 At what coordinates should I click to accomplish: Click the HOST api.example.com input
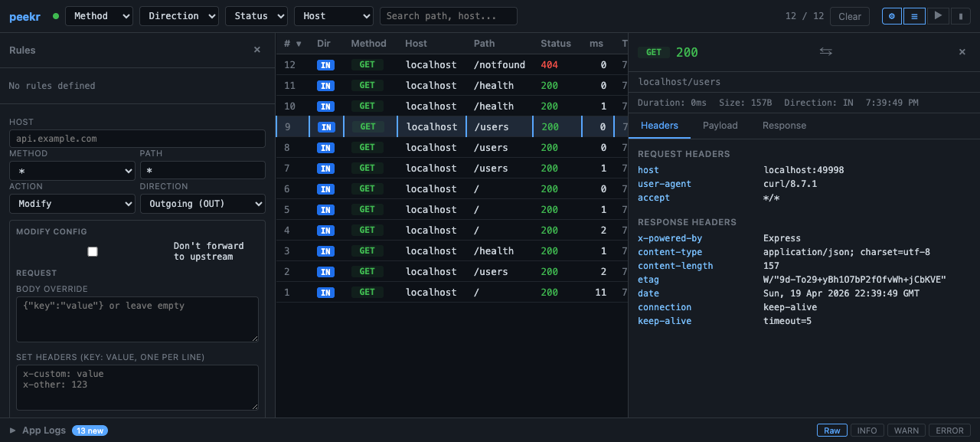[x=137, y=139]
